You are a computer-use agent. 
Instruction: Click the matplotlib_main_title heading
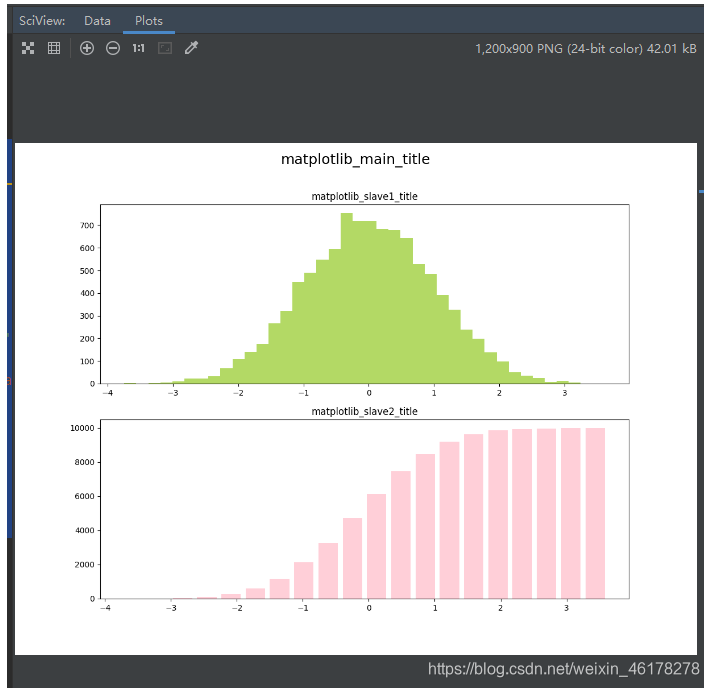(355, 159)
